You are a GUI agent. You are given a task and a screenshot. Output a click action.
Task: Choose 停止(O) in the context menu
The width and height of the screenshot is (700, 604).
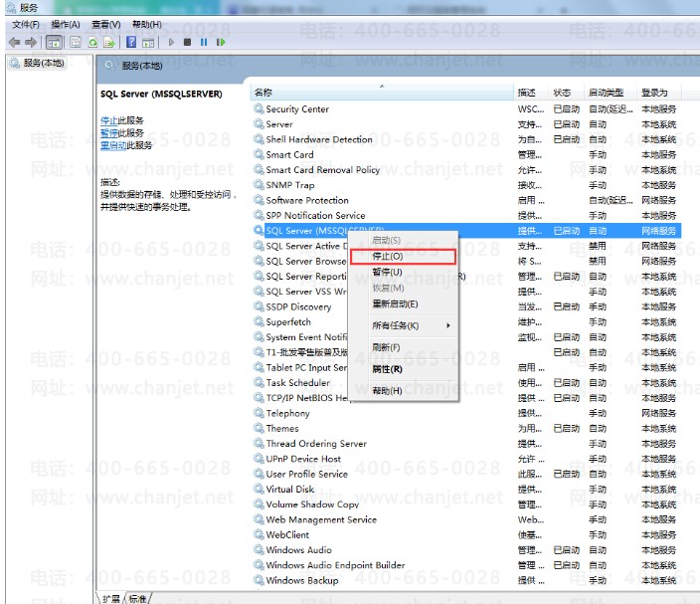(388, 257)
